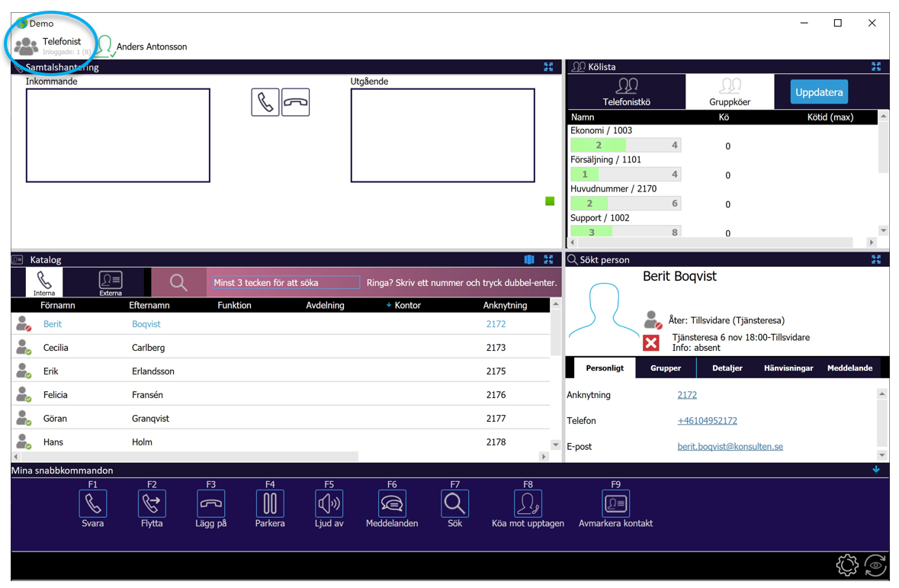Maximize the Katalog panel

tap(549, 259)
